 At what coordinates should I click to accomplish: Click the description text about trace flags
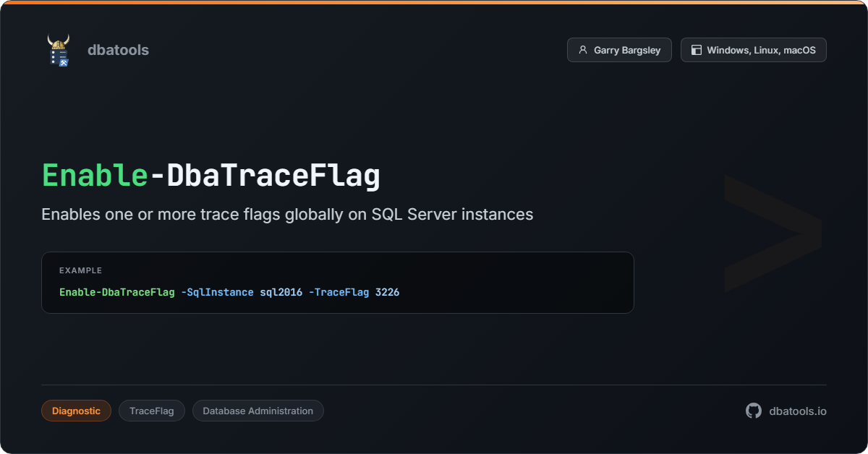point(287,214)
